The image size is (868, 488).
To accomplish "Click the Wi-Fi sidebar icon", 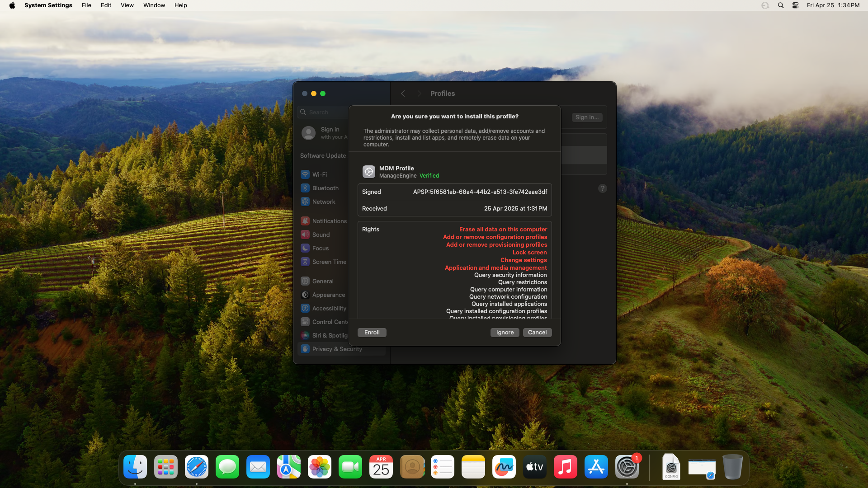I will click(305, 174).
